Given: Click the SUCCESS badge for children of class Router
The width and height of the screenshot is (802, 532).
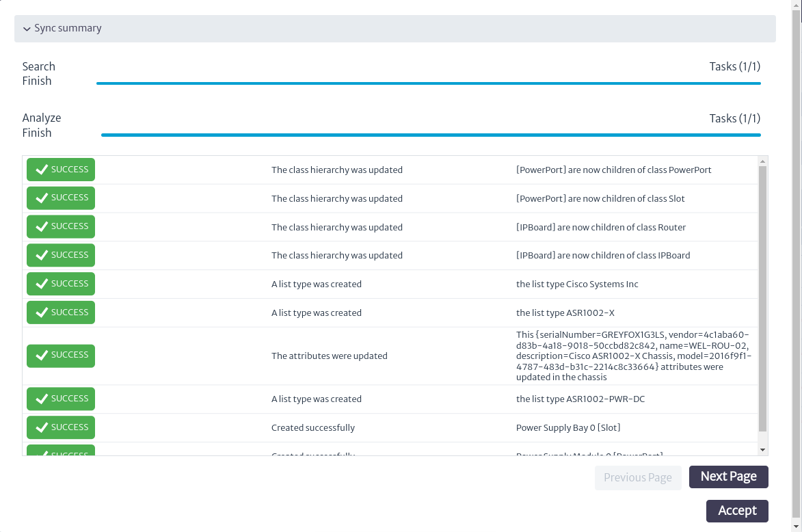Looking at the screenshot, I should (61, 226).
